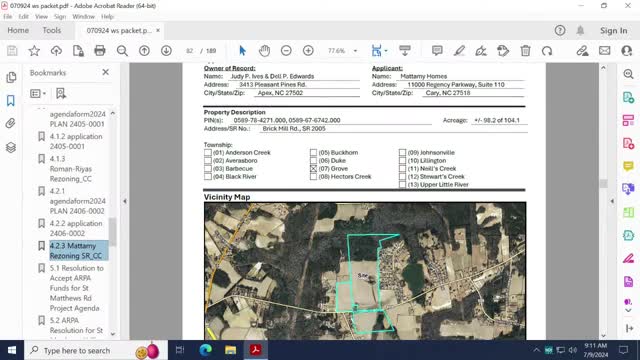Show hidden system tray icons

tap(536, 350)
